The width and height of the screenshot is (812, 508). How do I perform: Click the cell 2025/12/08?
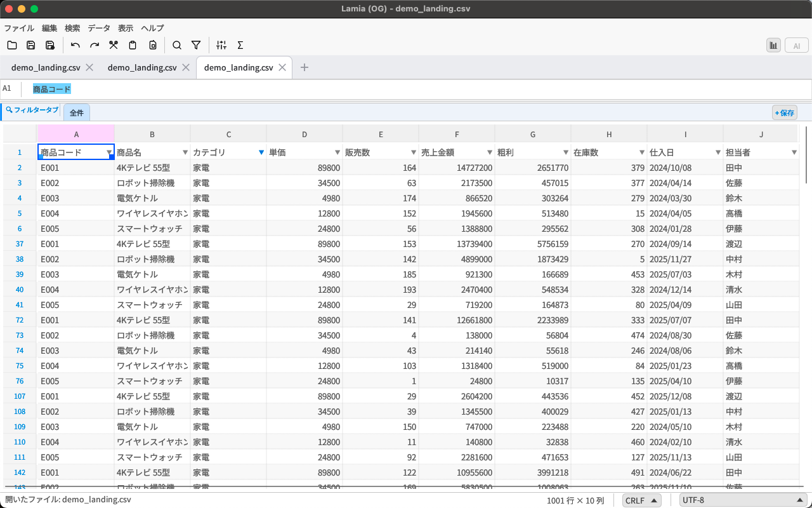point(685,396)
